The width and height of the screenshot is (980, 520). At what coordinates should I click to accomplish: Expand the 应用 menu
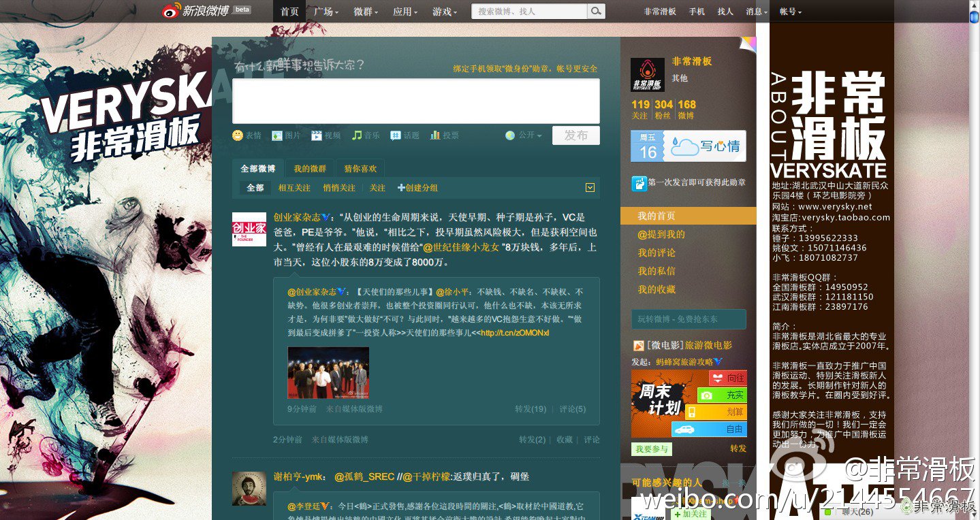coord(405,12)
